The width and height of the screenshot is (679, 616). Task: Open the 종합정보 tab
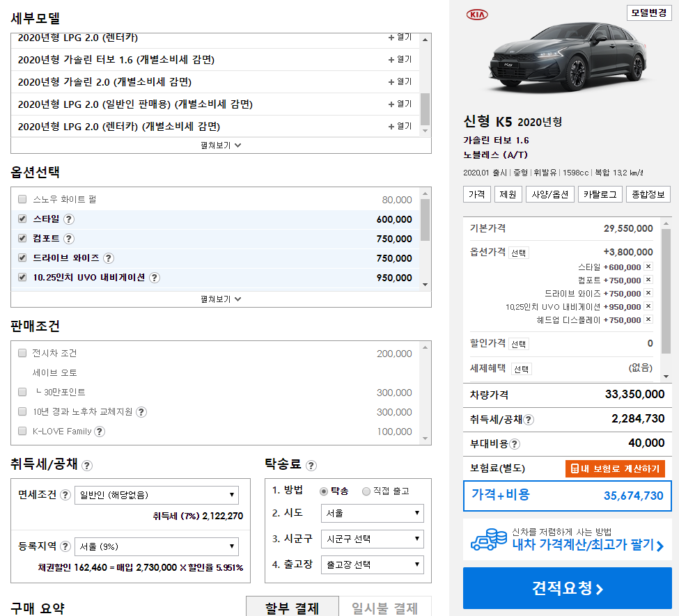[648, 194]
